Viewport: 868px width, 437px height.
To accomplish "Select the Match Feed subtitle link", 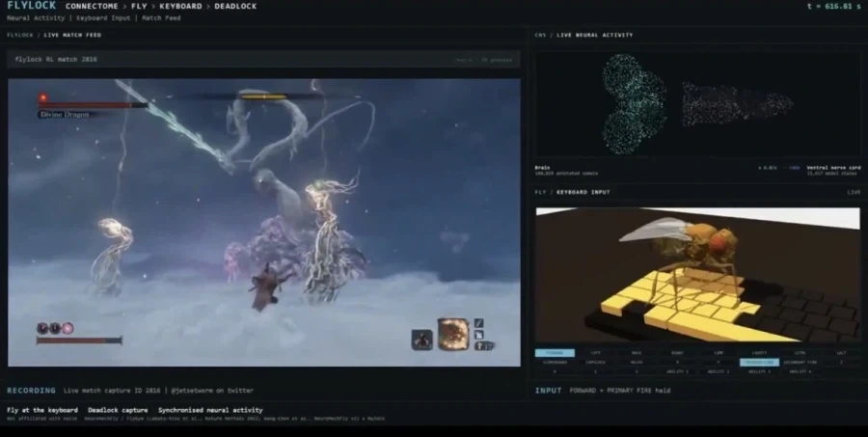I will pos(161,17).
